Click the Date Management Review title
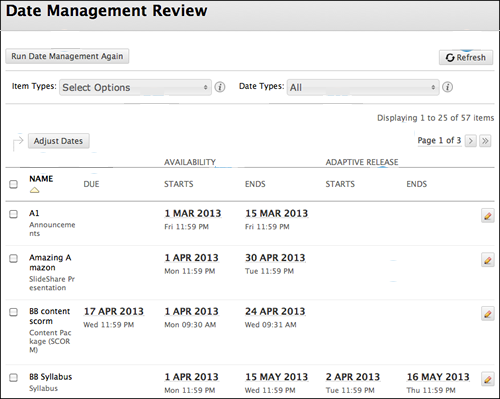 [107, 11]
